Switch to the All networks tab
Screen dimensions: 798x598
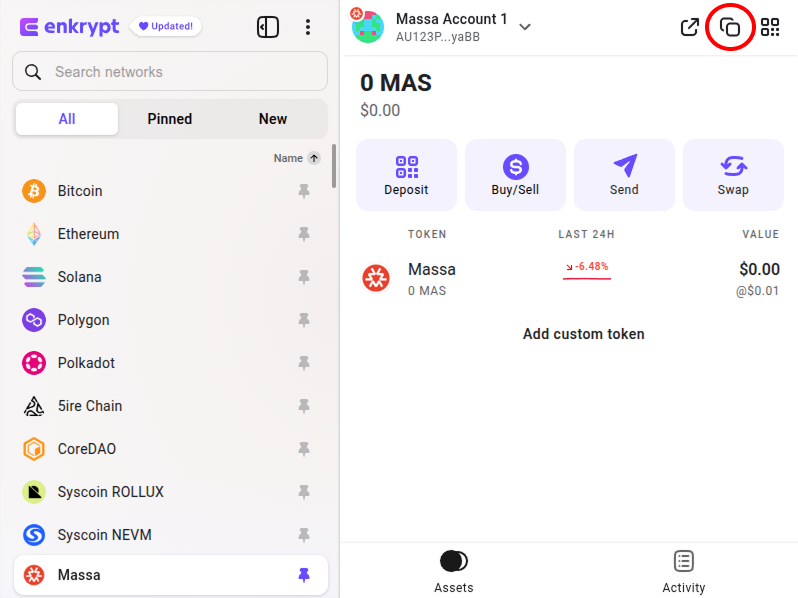67,119
